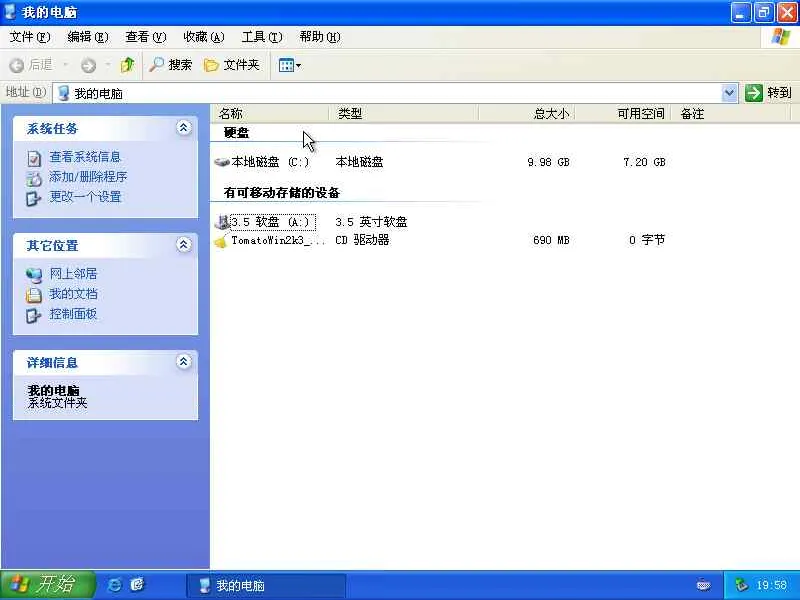
Task: Open the Favorites (收藏) menu
Action: 204,37
